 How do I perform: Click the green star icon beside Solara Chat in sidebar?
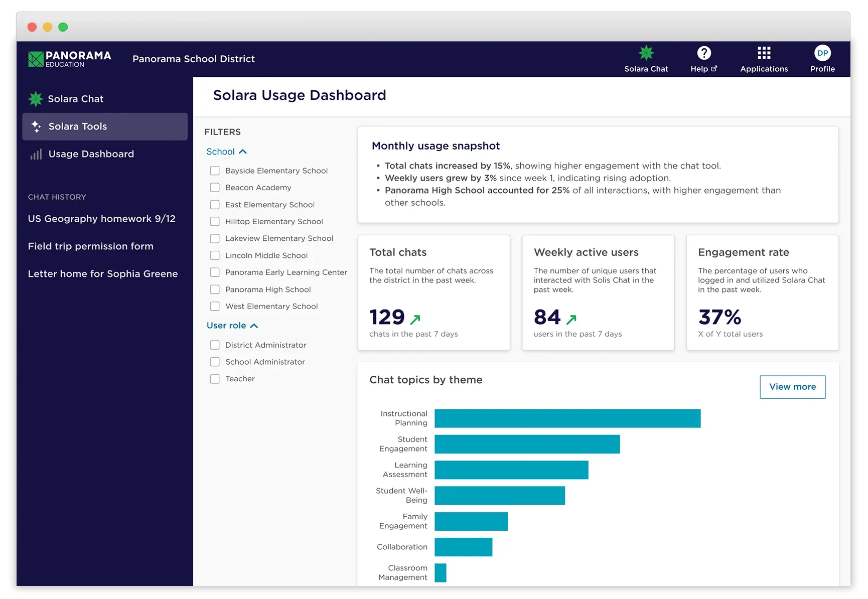pos(36,99)
